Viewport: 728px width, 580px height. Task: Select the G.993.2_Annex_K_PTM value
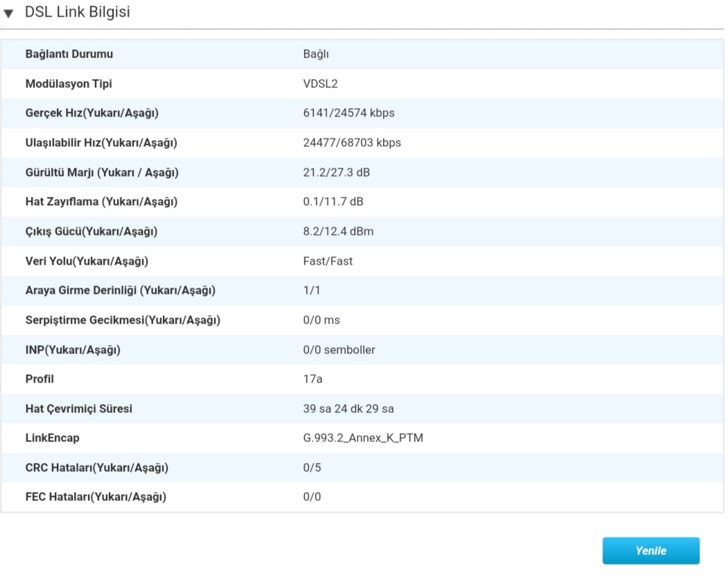tap(363, 438)
